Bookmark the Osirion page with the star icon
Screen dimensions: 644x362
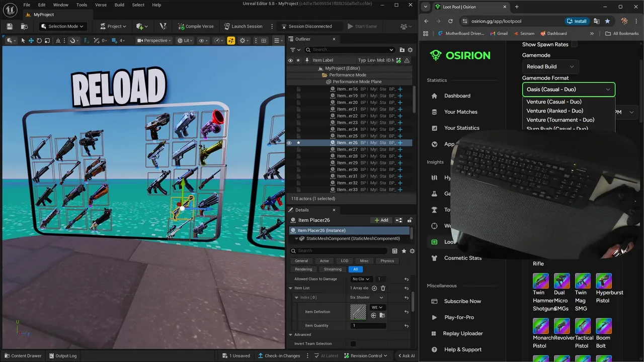[607, 21]
